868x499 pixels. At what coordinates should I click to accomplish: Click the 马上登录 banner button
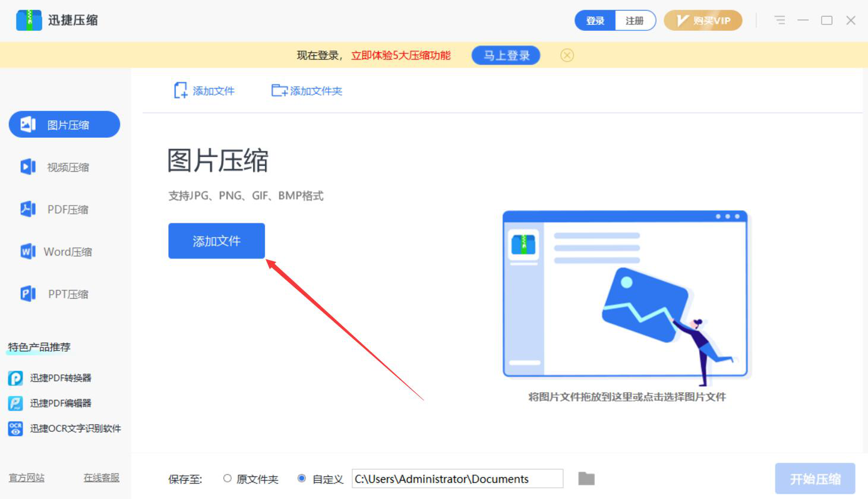click(506, 55)
